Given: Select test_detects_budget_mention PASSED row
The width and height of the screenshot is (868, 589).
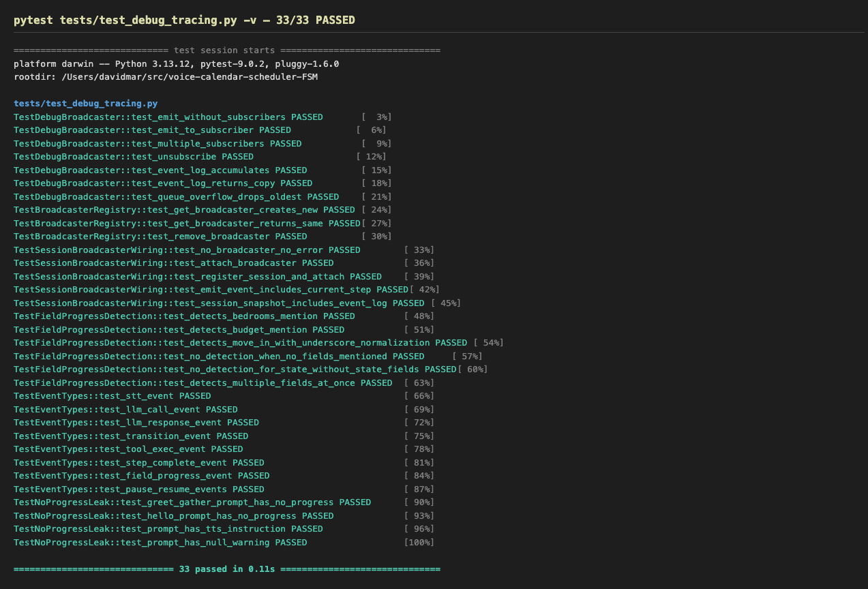Looking at the screenshot, I should (x=224, y=330).
